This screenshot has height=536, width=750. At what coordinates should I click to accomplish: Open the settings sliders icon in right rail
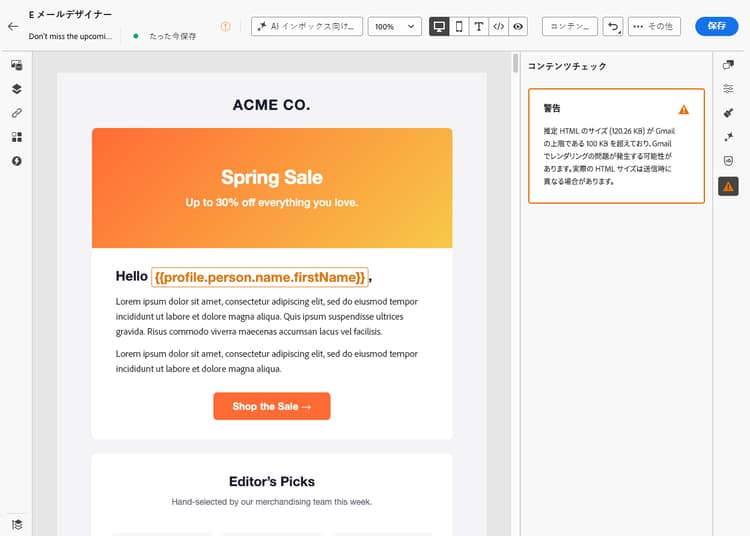(x=728, y=89)
